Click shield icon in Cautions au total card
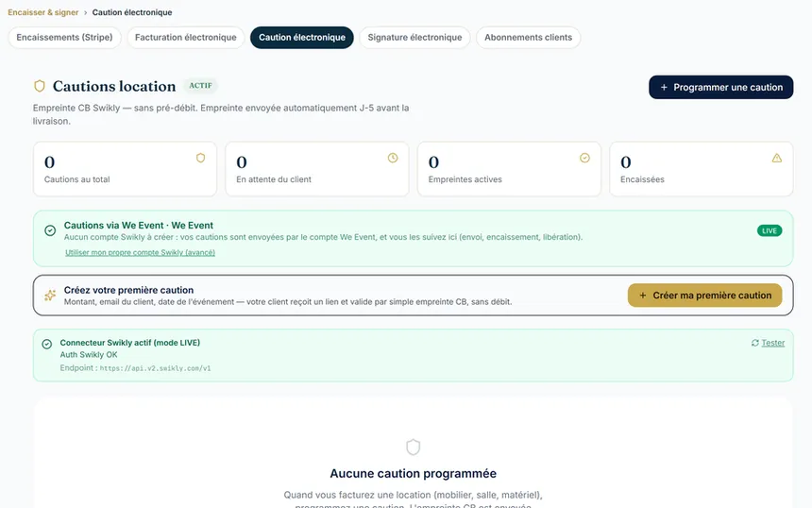812x508 pixels. coord(200,158)
